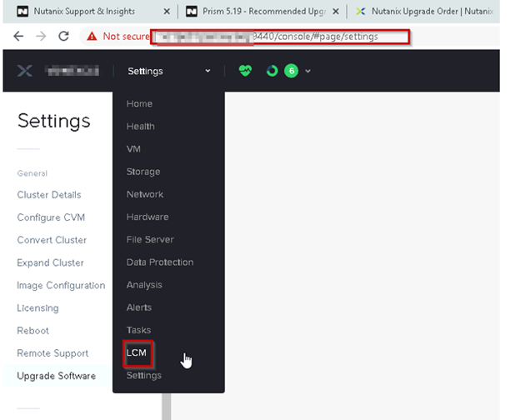
Task: Select Data Protection in the navigation menu
Action: pos(160,262)
